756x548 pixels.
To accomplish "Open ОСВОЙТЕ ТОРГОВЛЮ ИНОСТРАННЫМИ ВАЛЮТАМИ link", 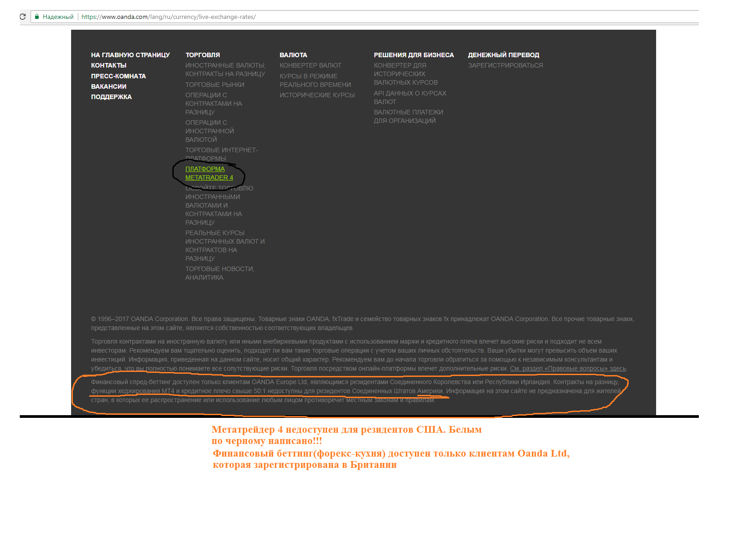I will click(219, 205).
